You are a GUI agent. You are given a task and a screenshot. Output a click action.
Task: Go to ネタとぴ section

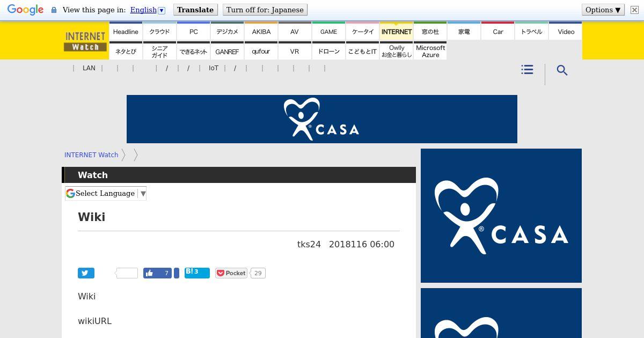coord(126,51)
